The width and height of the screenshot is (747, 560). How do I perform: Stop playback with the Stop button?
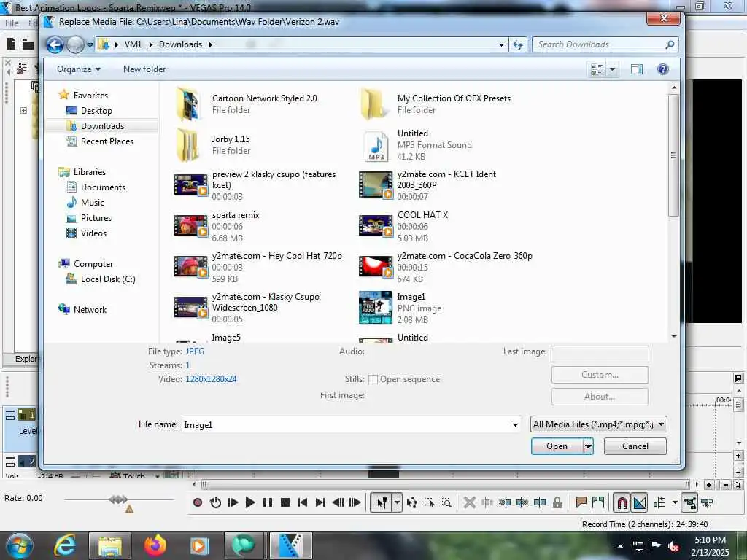(285, 502)
